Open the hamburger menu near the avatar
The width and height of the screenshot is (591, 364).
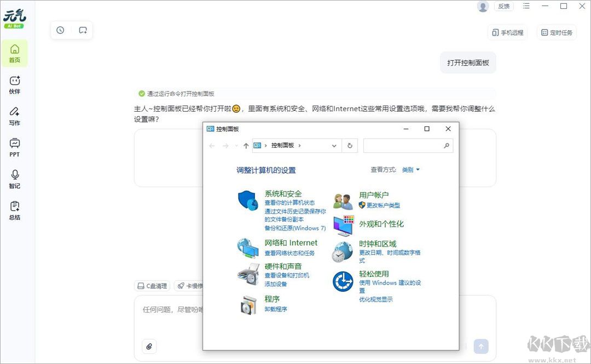coord(526,7)
